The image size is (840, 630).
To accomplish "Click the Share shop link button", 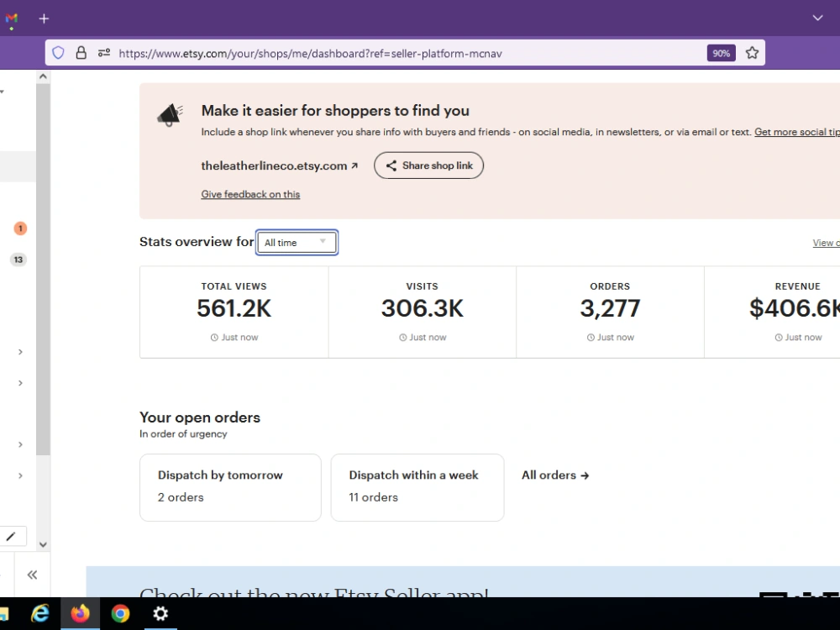I will pos(428,165).
